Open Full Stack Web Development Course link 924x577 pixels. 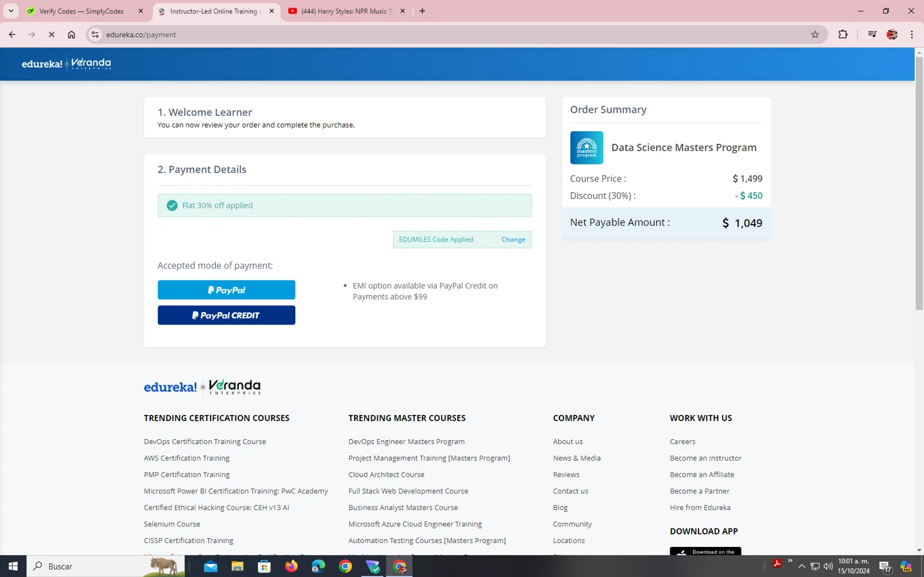pyautogui.click(x=408, y=491)
